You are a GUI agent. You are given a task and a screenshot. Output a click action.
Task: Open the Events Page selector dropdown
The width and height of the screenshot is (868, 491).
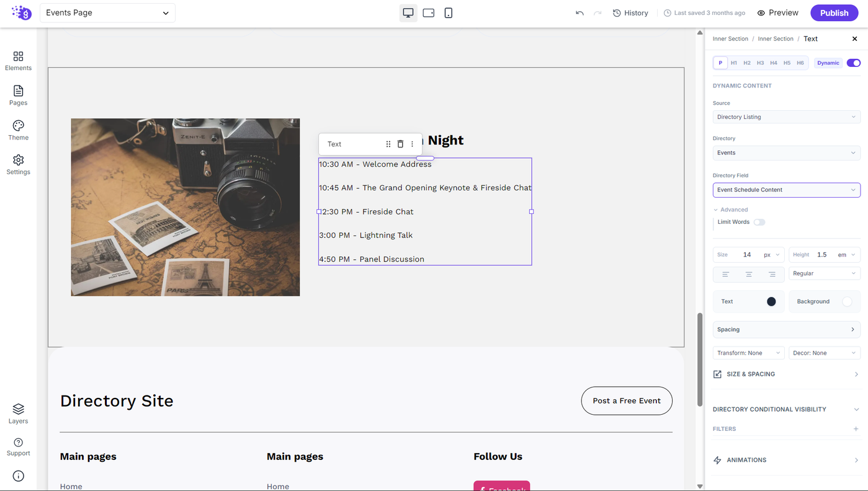click(x=107, y=13)
